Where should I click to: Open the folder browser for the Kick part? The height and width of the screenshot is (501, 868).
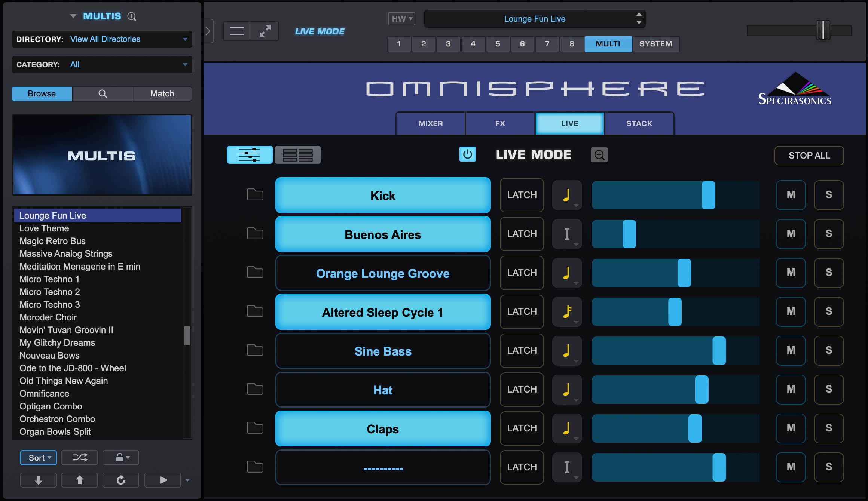point(255,195)
